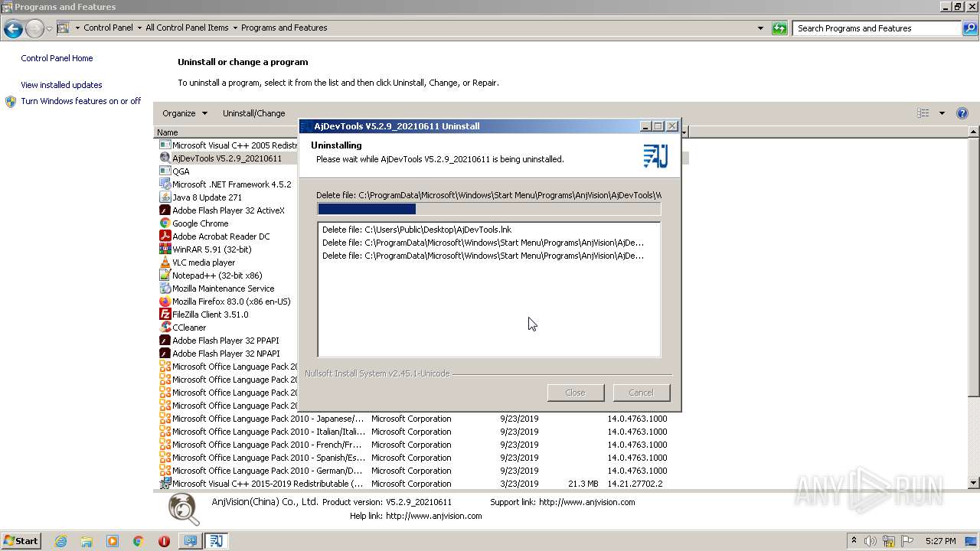Screen dimensions: 980x551
Task: Click the Delete file AjDevTools.lnk log line
Action: [416, 230]
